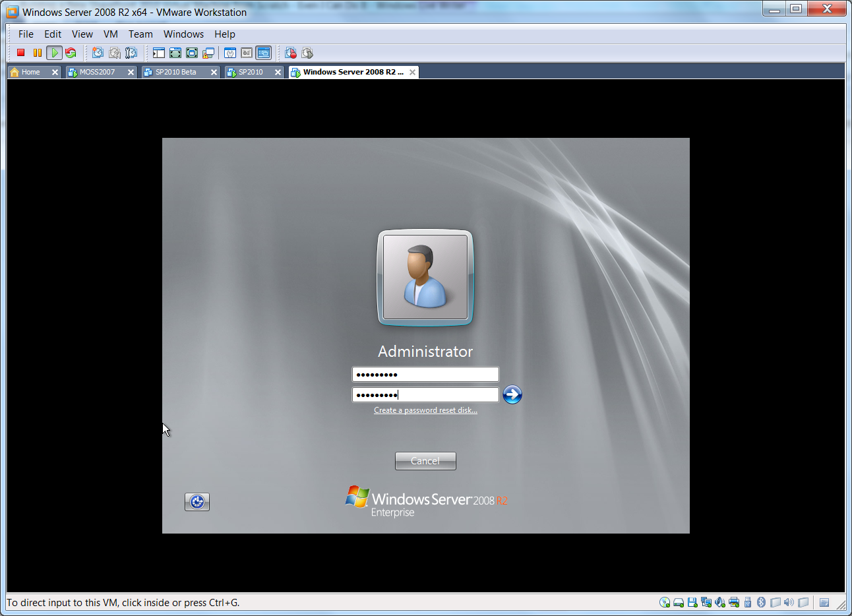Open the Team menu
The width and height of the screenshot is (852, 616).
pyautogui.click(x=140, y=34)
